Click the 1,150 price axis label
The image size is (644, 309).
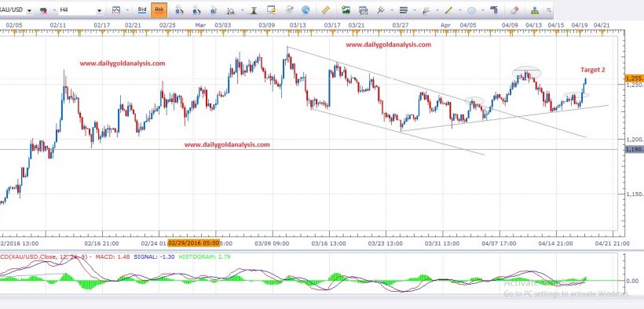[x=635, y=194]
